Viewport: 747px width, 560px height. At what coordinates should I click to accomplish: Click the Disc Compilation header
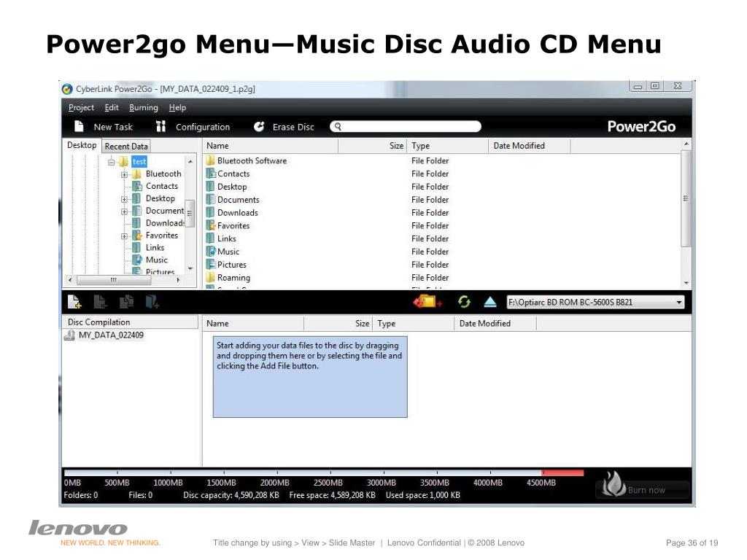(x=130, y=322)
